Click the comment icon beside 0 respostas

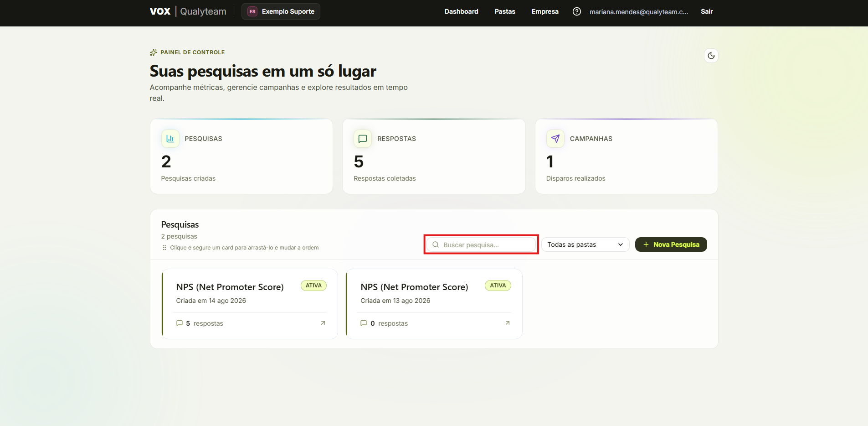[x=364, y=323]
